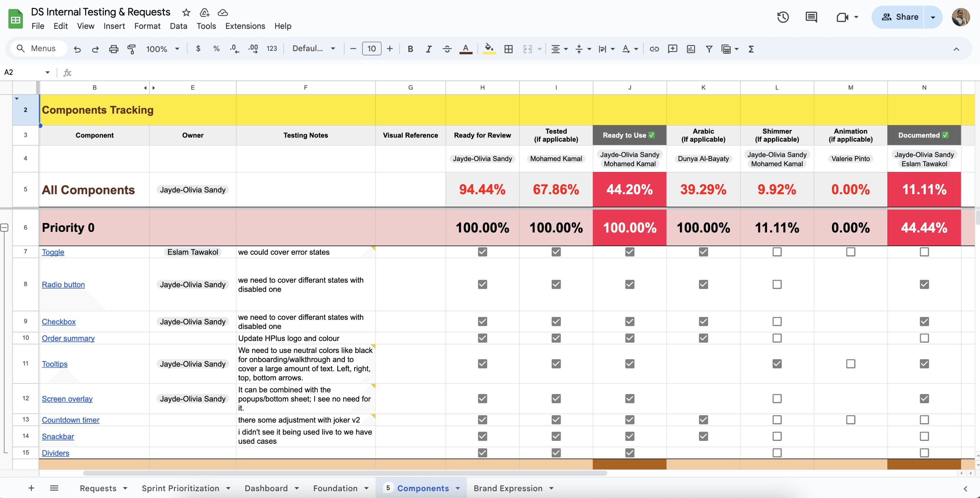Open version history clock icon
This screenshot has width=980, height=498.
783,17
